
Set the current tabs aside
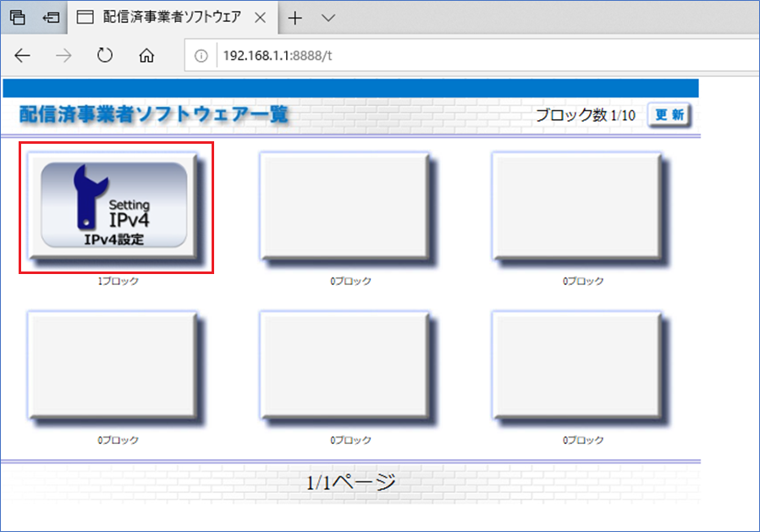51,17
